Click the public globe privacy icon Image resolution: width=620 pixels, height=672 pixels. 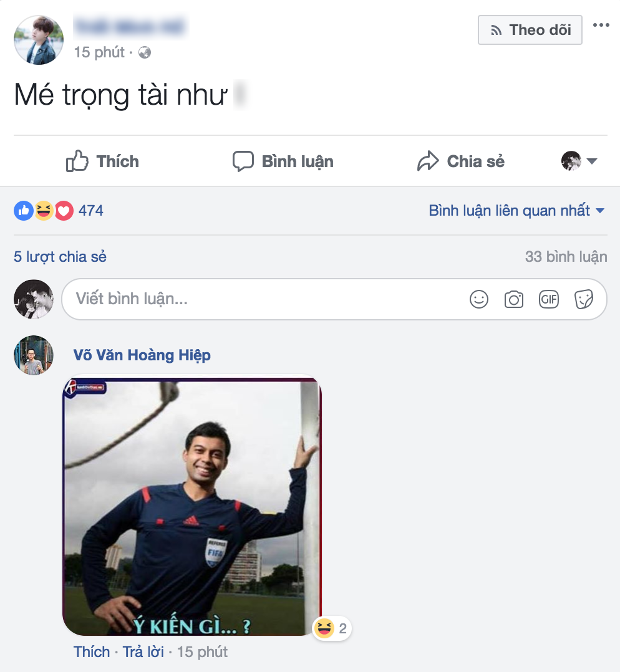click(145, 52)
